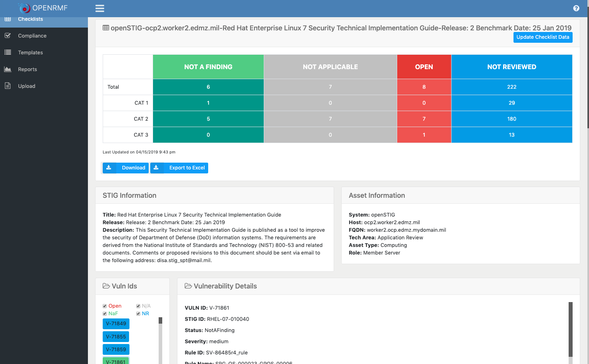
Task: Click the Role Member Server line
Action: click(374, 253)
